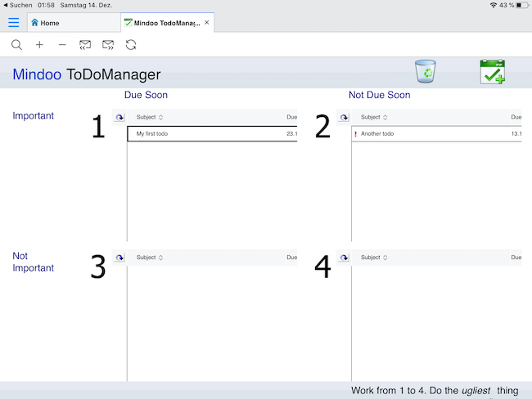The image size is (532, 399).
Task: Click the minus collapse toolbar icon
Action: pos(62,45)
